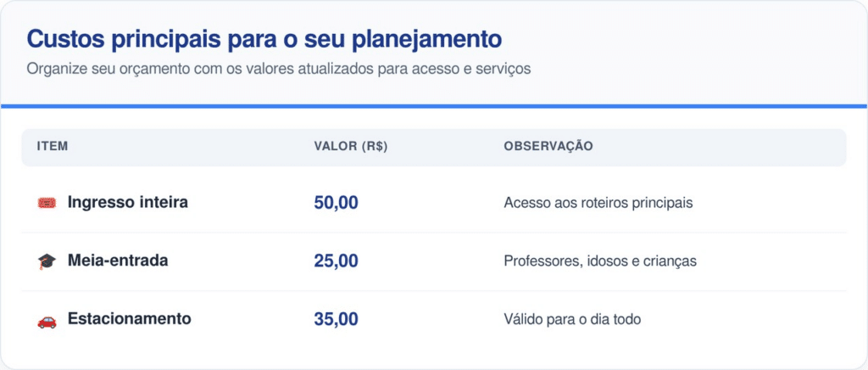
Task: Click the 35,00 parking price
Action: coord(337,320)
